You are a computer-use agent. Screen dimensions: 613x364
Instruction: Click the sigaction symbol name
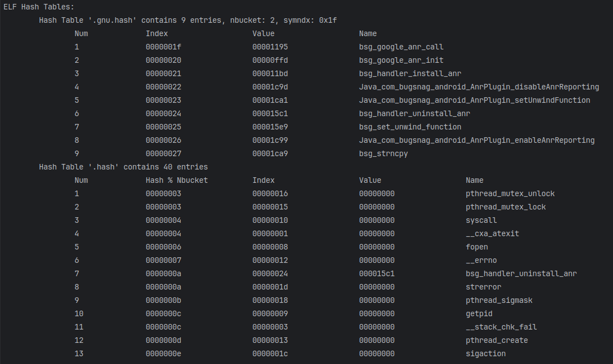pyautogui.click(x=486, y=353)
